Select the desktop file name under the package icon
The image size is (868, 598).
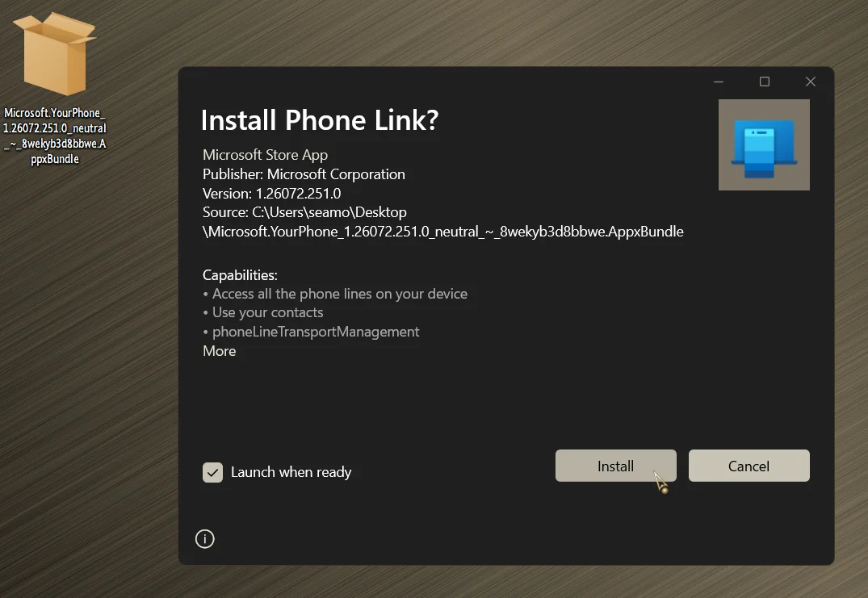tap(55, 136)
